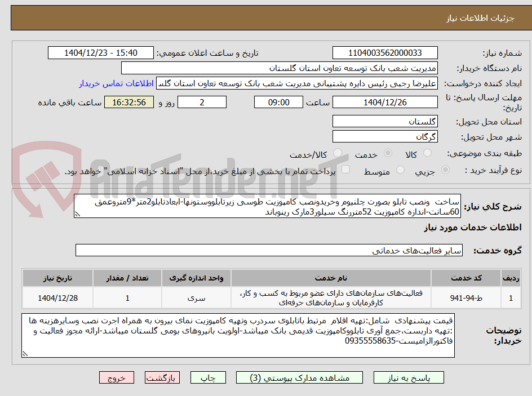Click the 'توضیحات خریدار' label

[x=504, y=335]
